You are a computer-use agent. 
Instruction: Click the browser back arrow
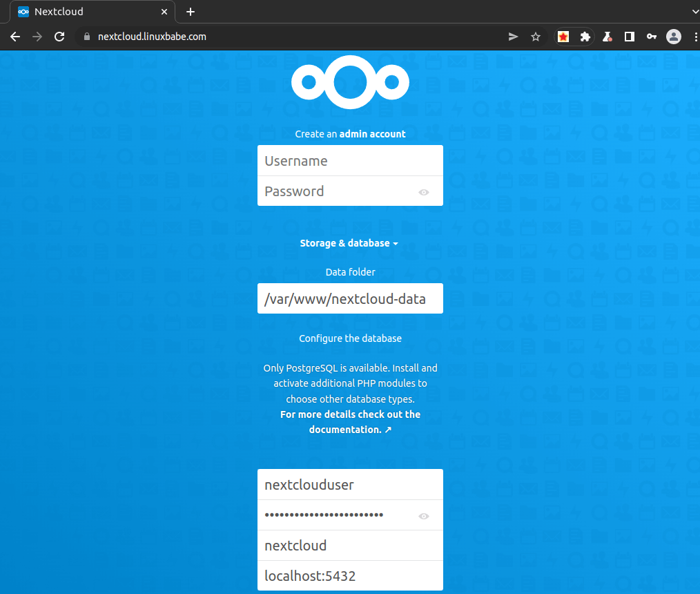coord(15,37)
